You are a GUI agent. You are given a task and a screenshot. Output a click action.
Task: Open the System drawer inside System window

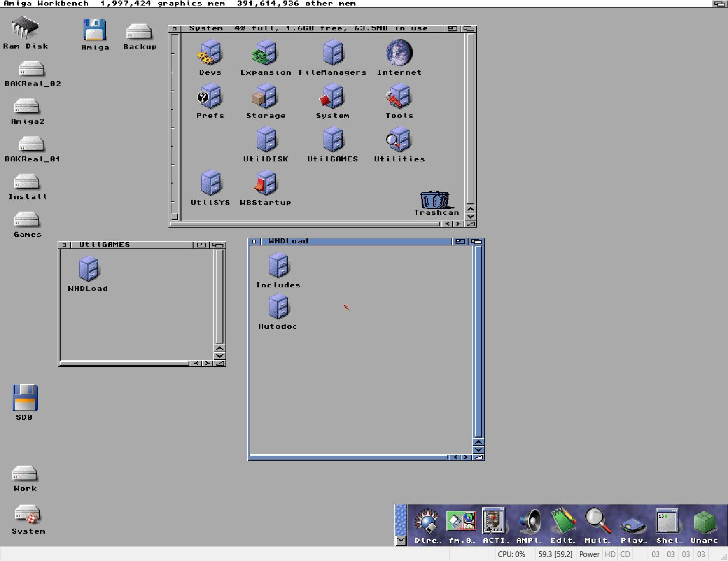tap(332, 96)
